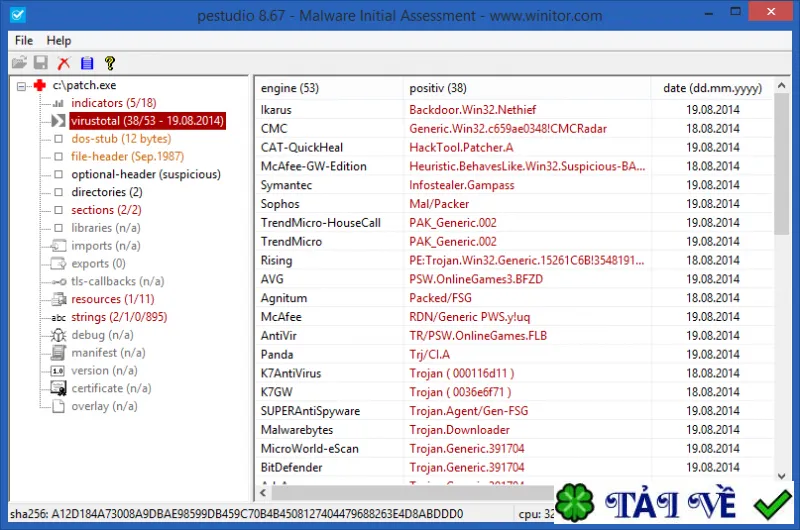The height and width of the screenshot is (530, 800).
Task: Click the box icon beside libraries
Action: (x=58, y=228)
